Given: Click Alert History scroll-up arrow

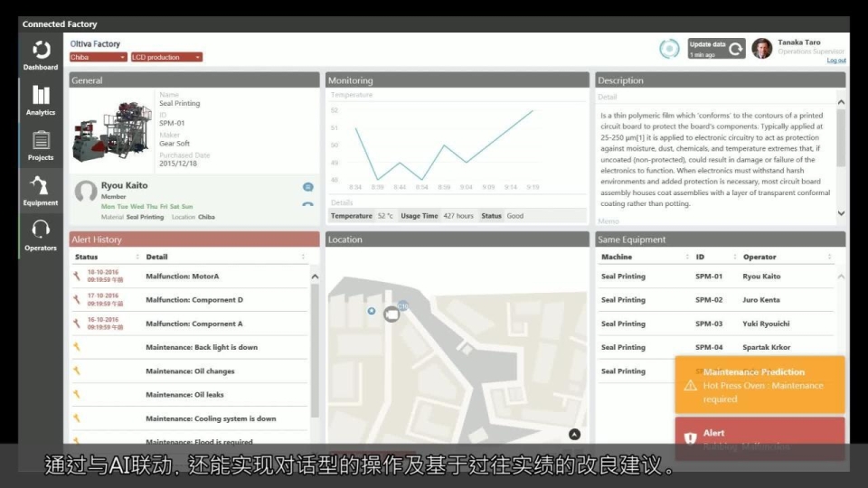Looking at the screenshot, I should [x=315, y=277].
